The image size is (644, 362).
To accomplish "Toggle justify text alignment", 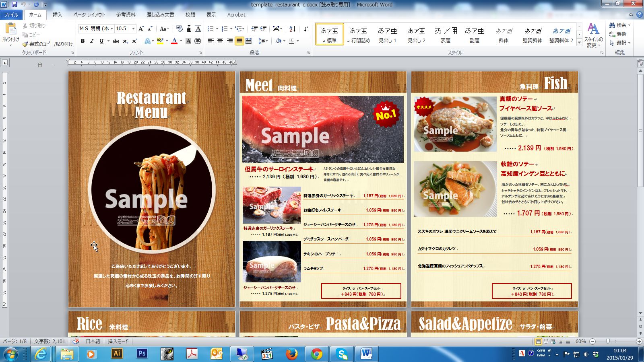I will (239, 41).
